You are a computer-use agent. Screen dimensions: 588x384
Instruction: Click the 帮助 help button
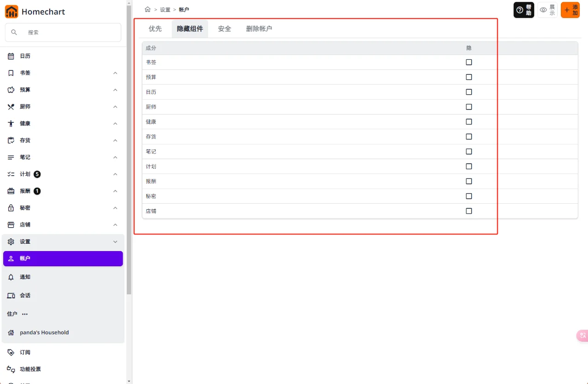[524, 9]
